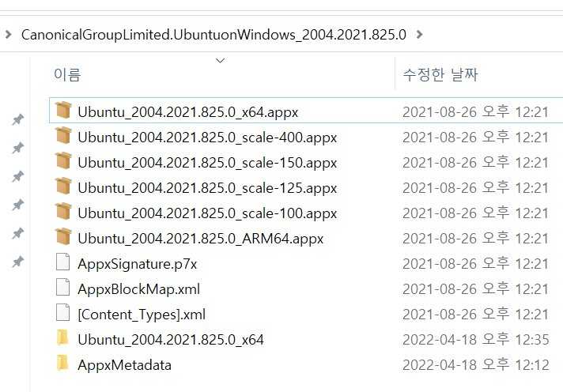Screen dimensions: 563x392
Task: Click the package icon of the ARM64.appx file
Action: click(63, 236)
